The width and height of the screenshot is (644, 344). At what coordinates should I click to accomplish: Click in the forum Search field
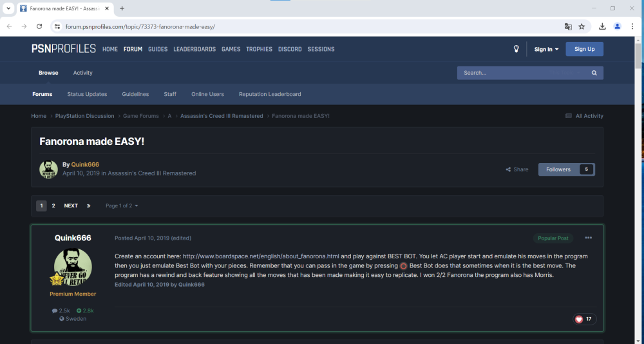point(522,73)
